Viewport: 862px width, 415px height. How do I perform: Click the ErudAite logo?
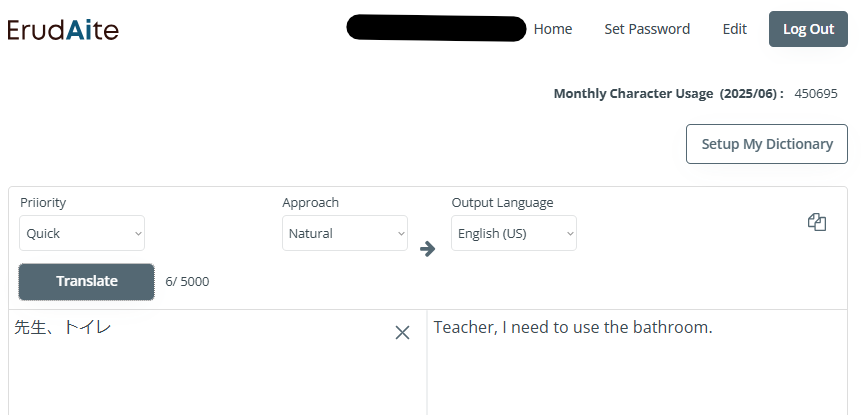[x=63, y=30]
